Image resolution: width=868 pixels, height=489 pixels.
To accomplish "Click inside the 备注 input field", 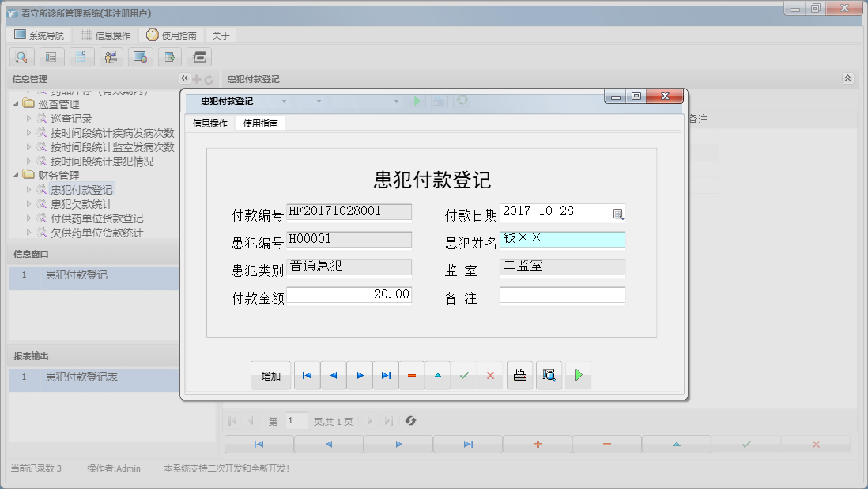I will point(562,295).
